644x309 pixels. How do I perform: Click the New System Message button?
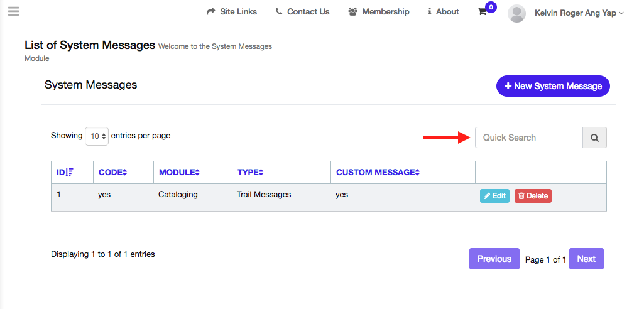point(553,86)
